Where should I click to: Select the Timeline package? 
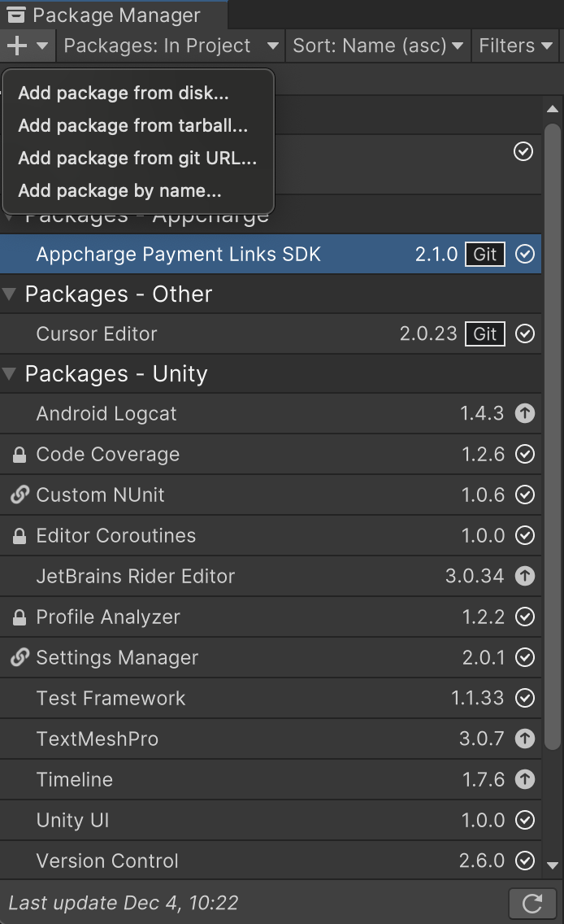click(x=271, y=779)
